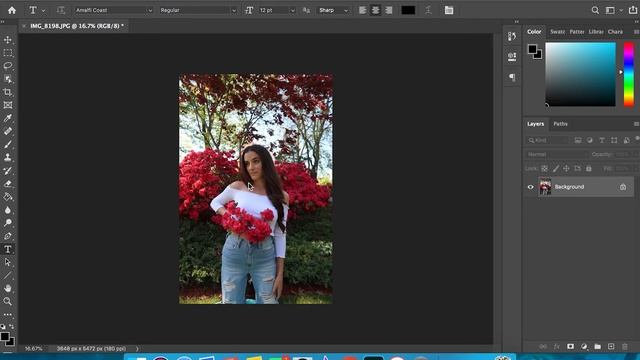
Task: Select the Frame tool
Action: tap(8, 105)
